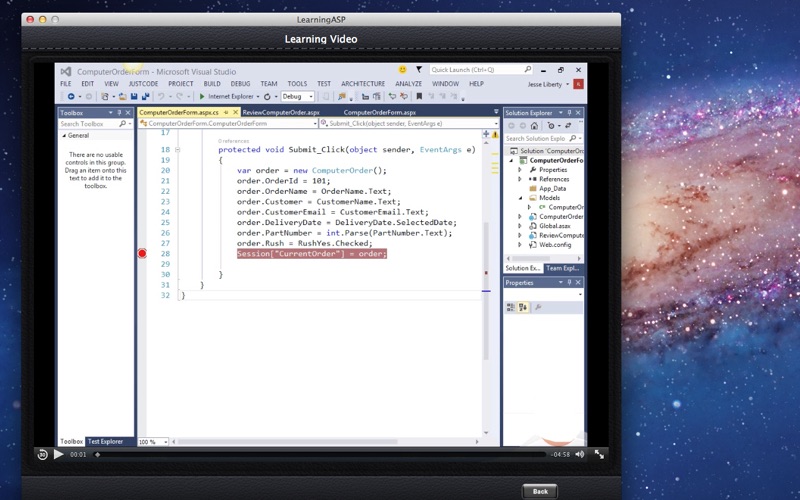This screenshot has height=500, width=800.
Task: Click the video progress scrubber handle
Action: [97, 454]
